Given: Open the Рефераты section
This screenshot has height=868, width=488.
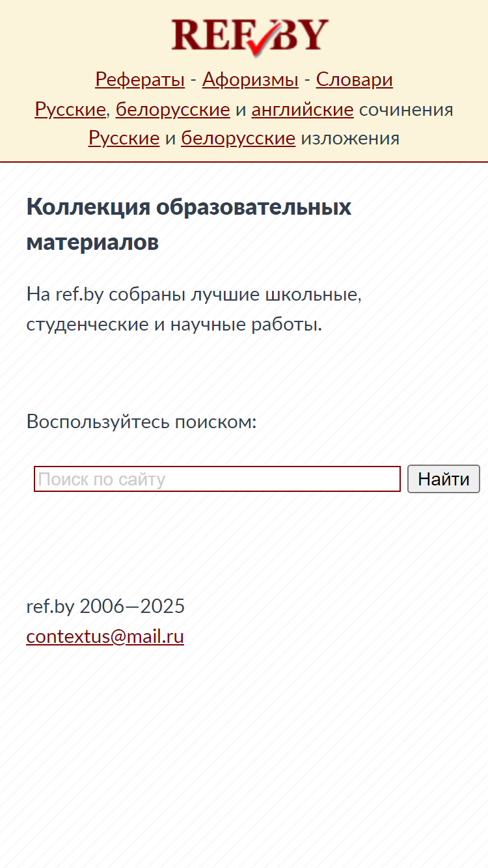Looking at the screenshot, I should click(x=140, y=79).
